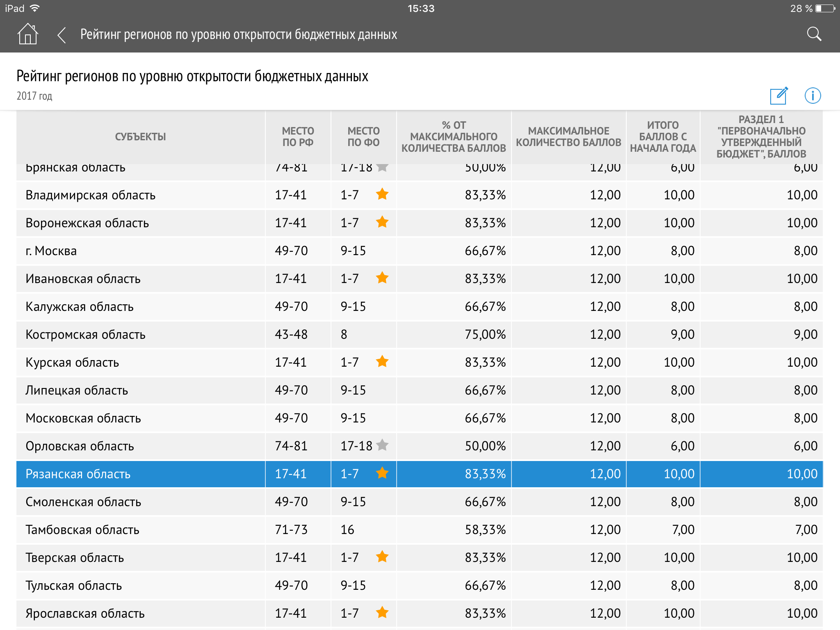Viewport: 840px width, 630px height.
Task: Tap the gold star for Тверская область
Action: click(x=382, y=557)
